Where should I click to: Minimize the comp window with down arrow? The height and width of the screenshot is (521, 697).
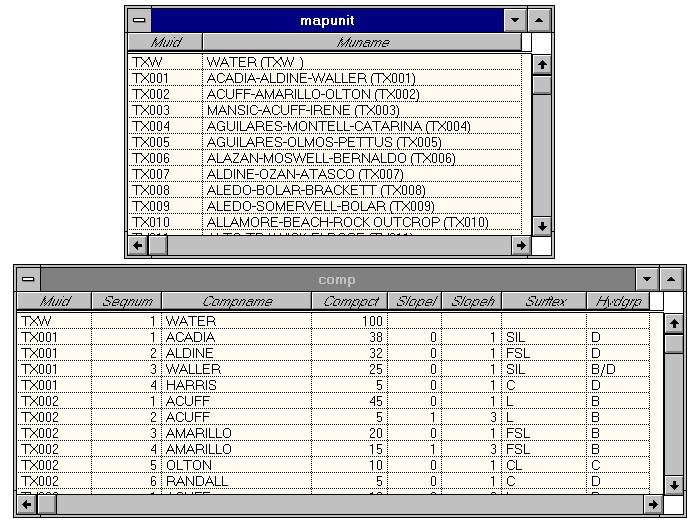click(647, 280)
